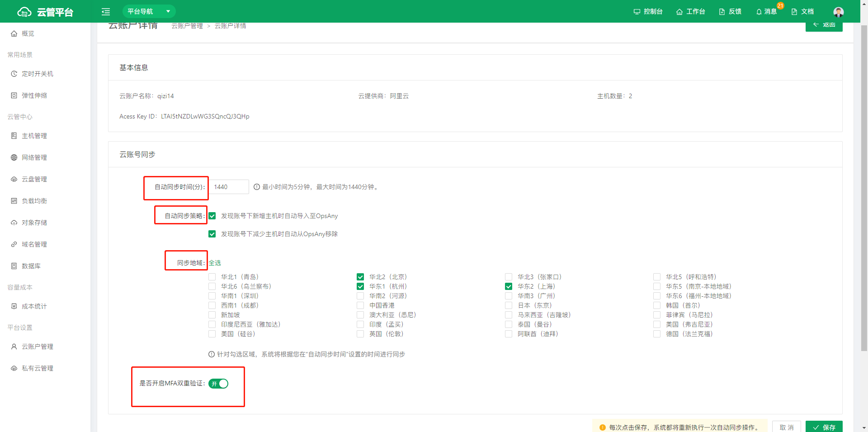
Task: Check 华北5（呼和浩特） region
Action: (657, 277)
